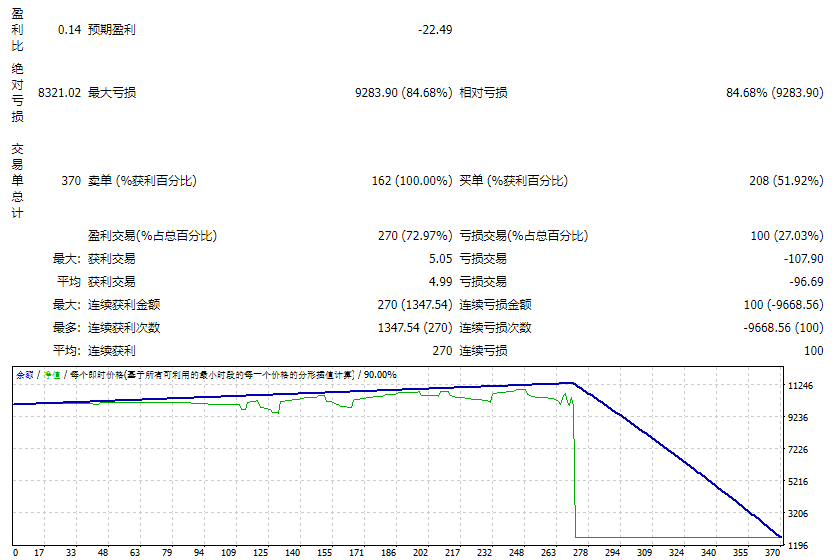
Task: Select the "买单 (%获利百分比)" label
Action: [513, 181]
